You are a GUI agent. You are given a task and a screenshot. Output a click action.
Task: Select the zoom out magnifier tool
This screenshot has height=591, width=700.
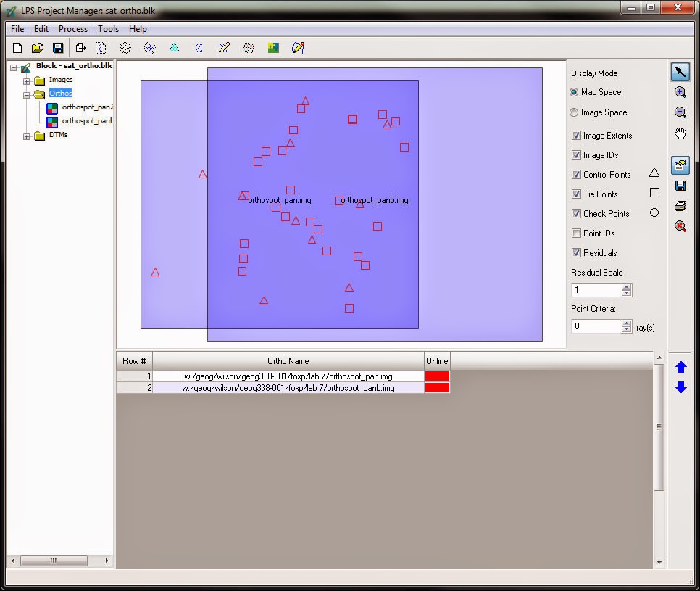[x=680, y=112]
